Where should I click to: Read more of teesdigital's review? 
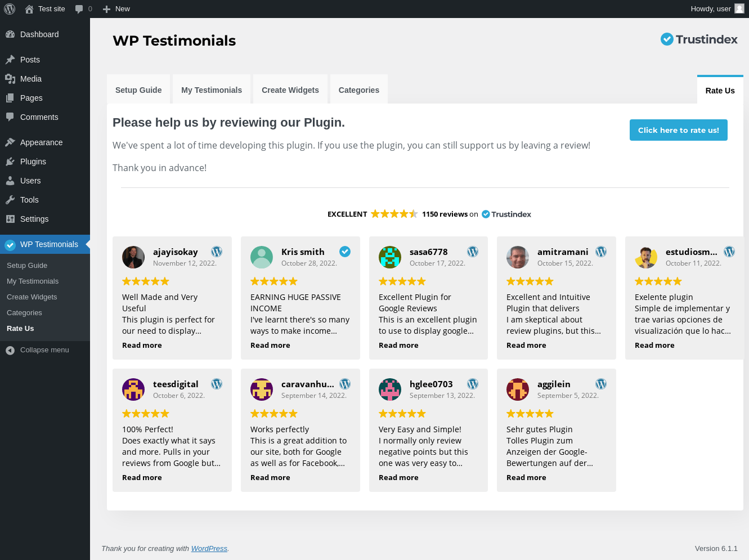142,478
